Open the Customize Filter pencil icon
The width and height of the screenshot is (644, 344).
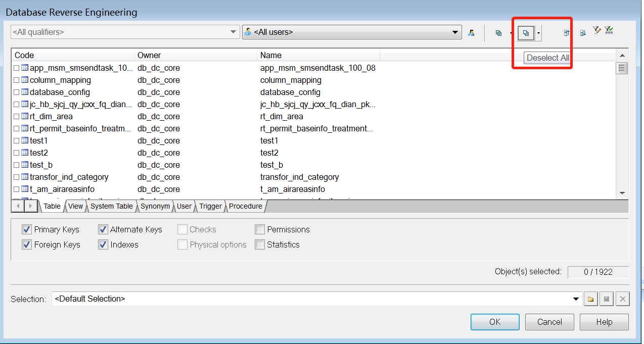pyautogui.click(x=596, y=30)
